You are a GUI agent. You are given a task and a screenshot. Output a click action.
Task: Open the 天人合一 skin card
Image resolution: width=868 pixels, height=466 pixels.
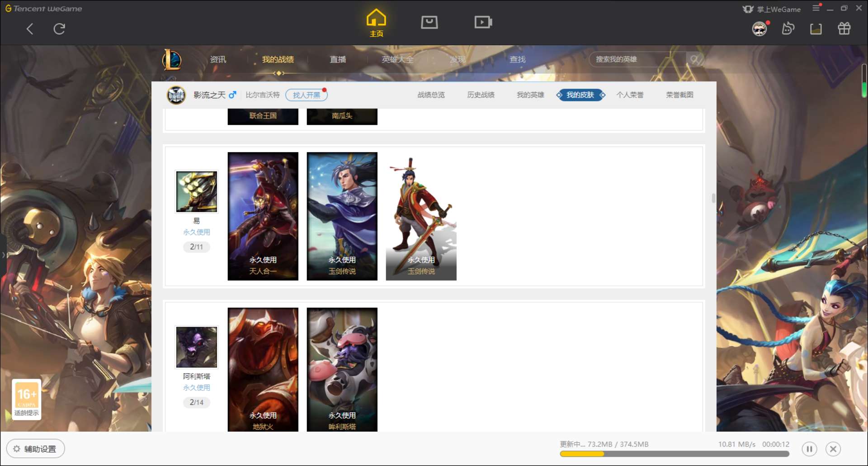point(263,216)
